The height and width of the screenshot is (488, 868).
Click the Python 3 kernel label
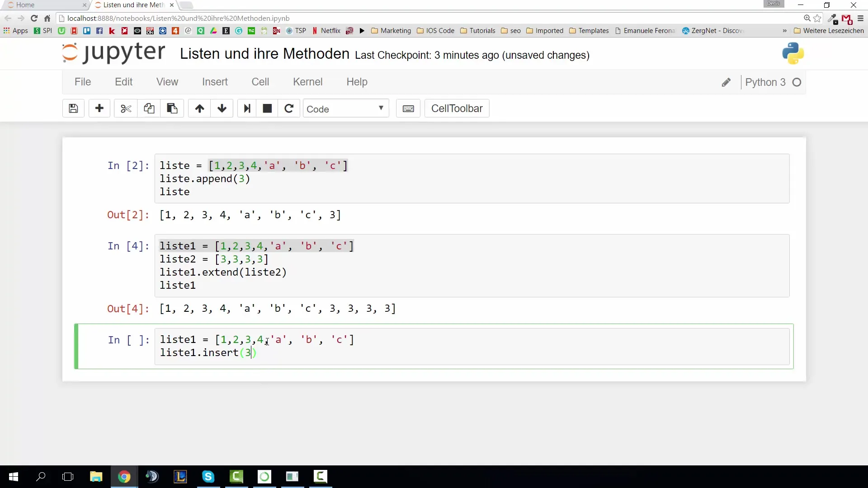(x=765, y=82)
